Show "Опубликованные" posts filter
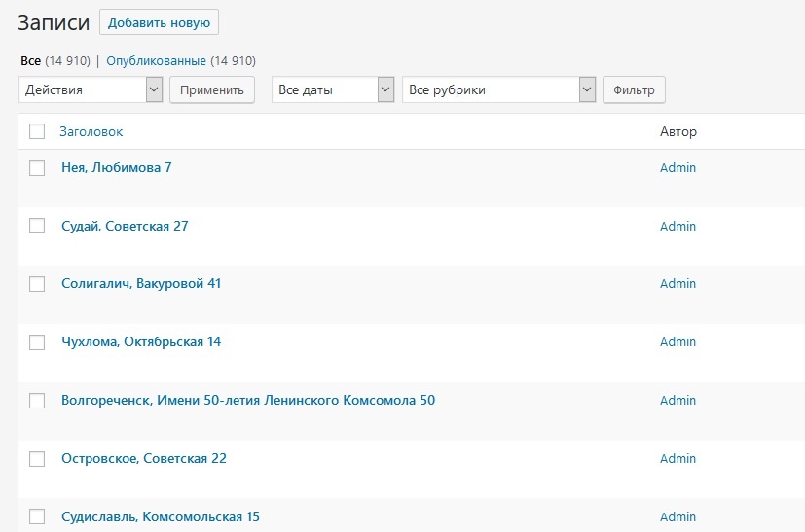This screenshot has height=532, width=805. [156, 60]
